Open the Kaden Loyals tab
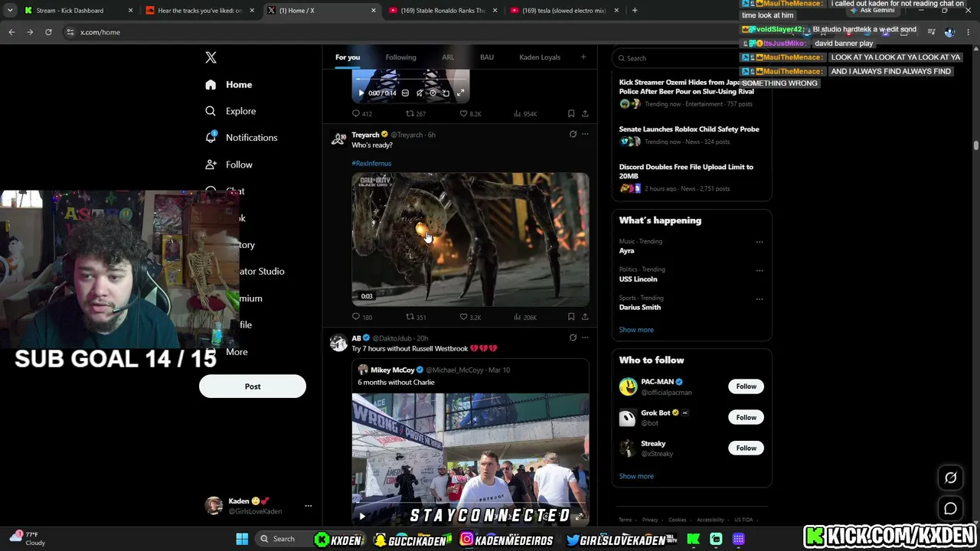The width and height of the screenshot is (980, 551). (540, 57)
